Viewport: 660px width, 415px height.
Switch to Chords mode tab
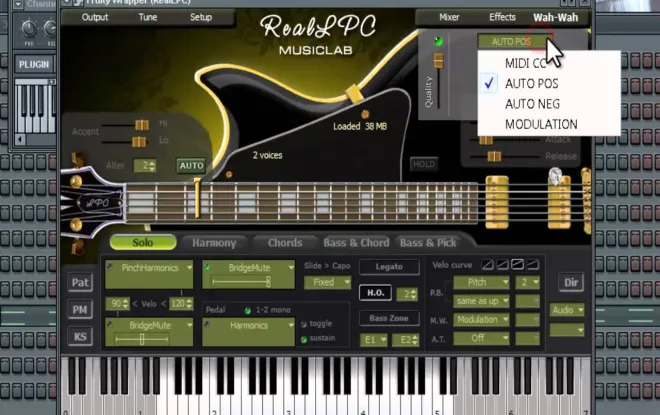285,243
